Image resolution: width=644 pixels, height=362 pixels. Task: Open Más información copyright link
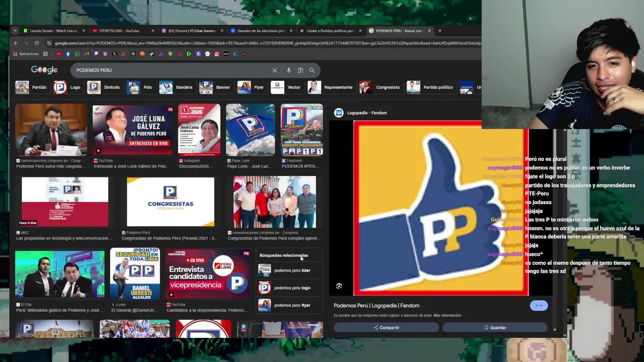coord(447,316)
